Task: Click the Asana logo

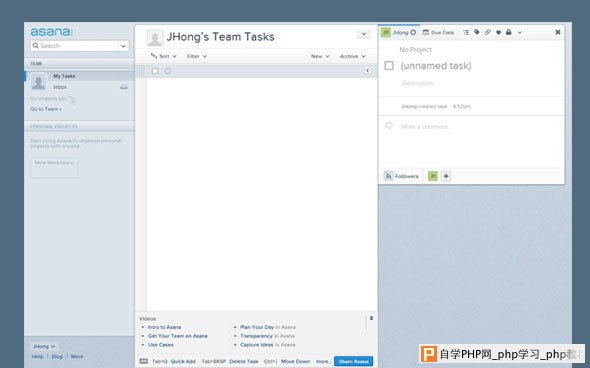Action: pos(51,32)
